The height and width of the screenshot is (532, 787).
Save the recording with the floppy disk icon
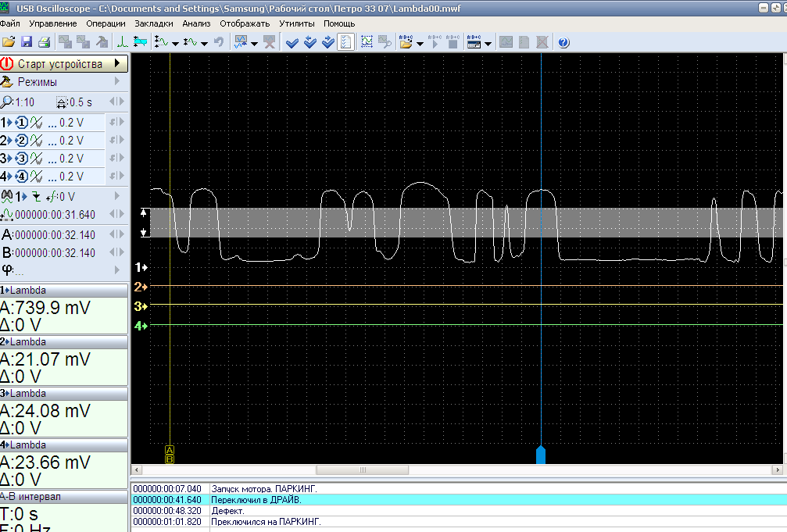tap(27, 42)
